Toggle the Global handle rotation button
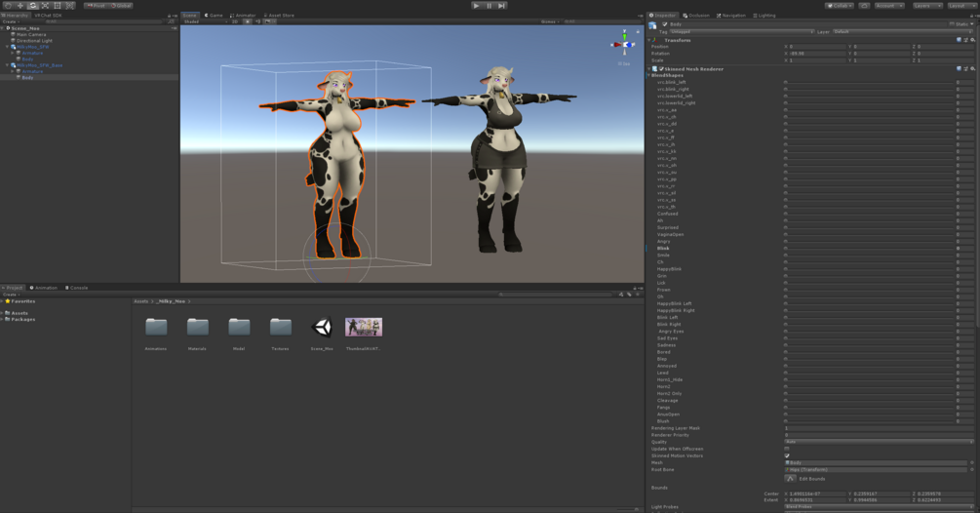The width and height of the screenshot is (980, 513). [121, 6]
